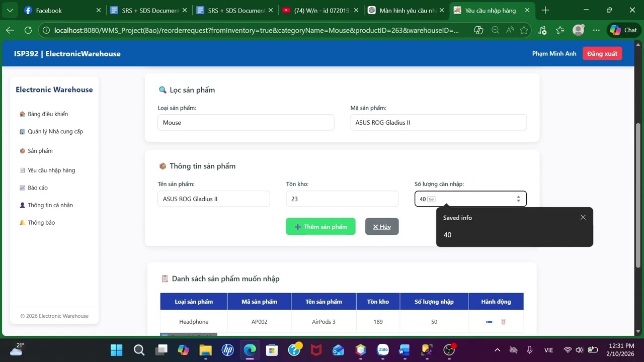The height and width of the screenshot is (362, 644).
Task: Open the tab actions menu chevron
Action: 10,10
